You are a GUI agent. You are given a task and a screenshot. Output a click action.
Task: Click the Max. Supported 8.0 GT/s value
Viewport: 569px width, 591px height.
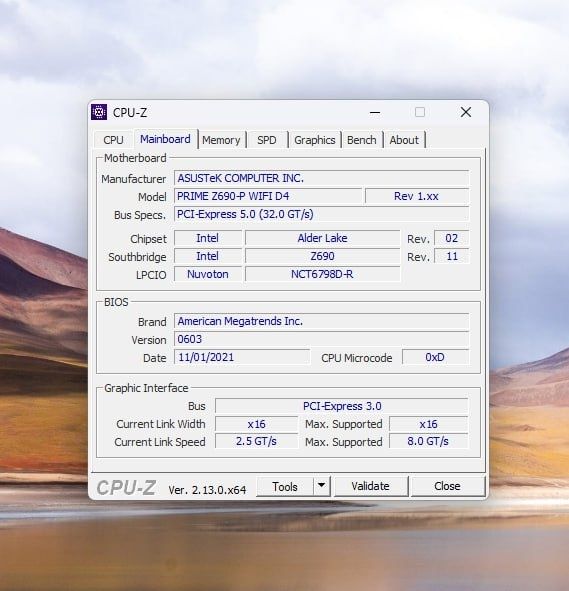[428, 441]
